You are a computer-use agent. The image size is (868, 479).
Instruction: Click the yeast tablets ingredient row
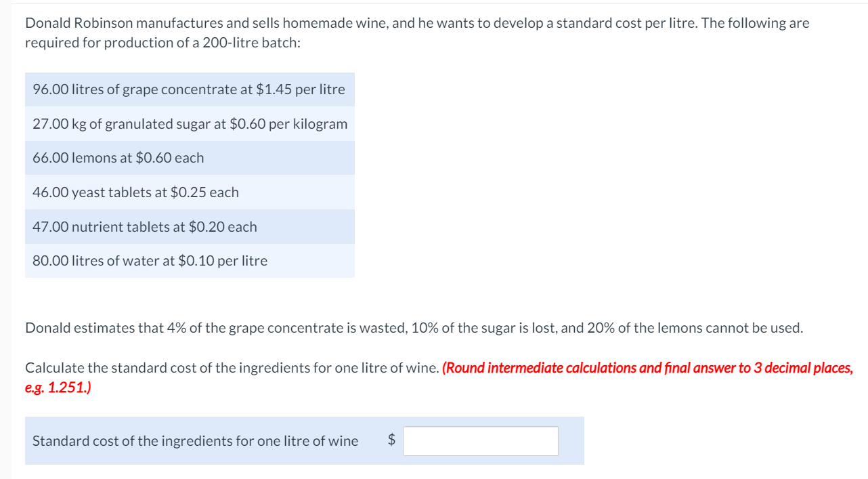click(135, 192)
